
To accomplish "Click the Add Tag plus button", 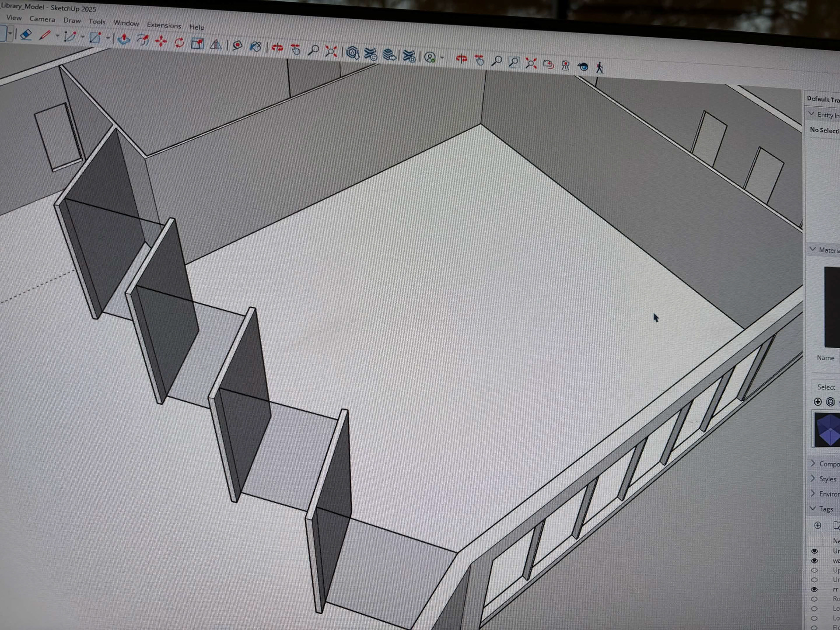I will 817,525.
